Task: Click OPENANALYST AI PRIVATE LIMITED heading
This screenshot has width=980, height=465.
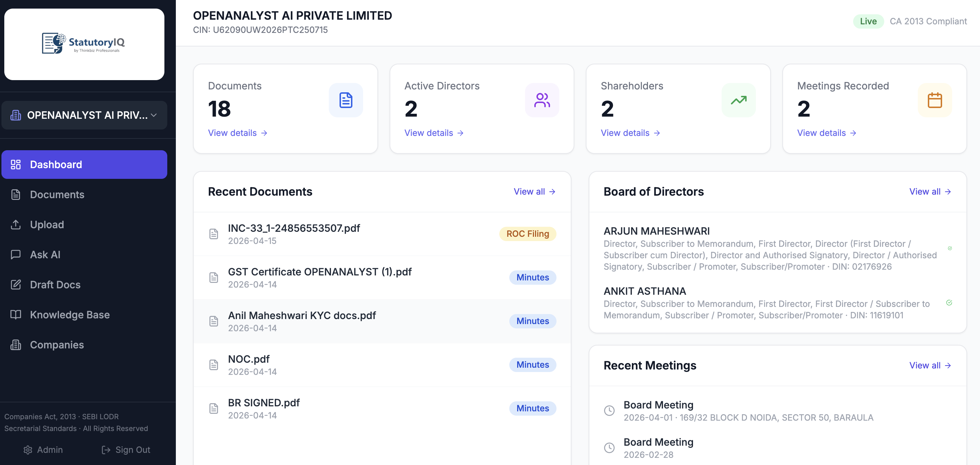Action: pyautogui.click(x=292, y=16)
